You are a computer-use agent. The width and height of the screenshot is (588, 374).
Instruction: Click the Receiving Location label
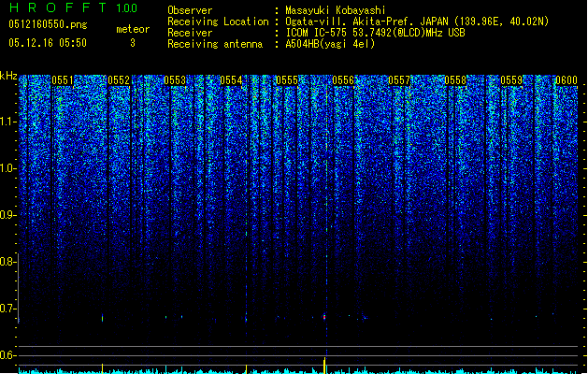218,22
